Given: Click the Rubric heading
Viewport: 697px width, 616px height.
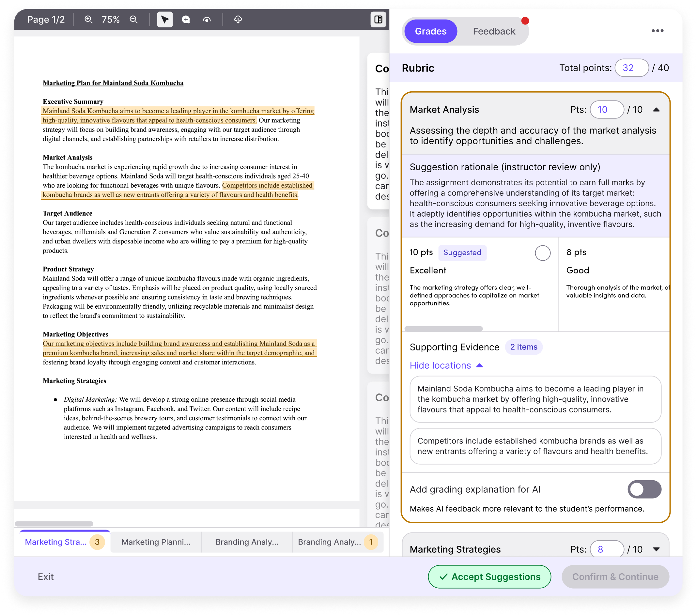Looking at the screenshot, I should 418,68.
